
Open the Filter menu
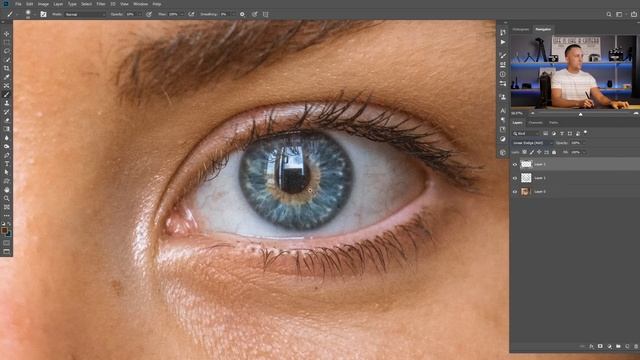pos(101,4)
